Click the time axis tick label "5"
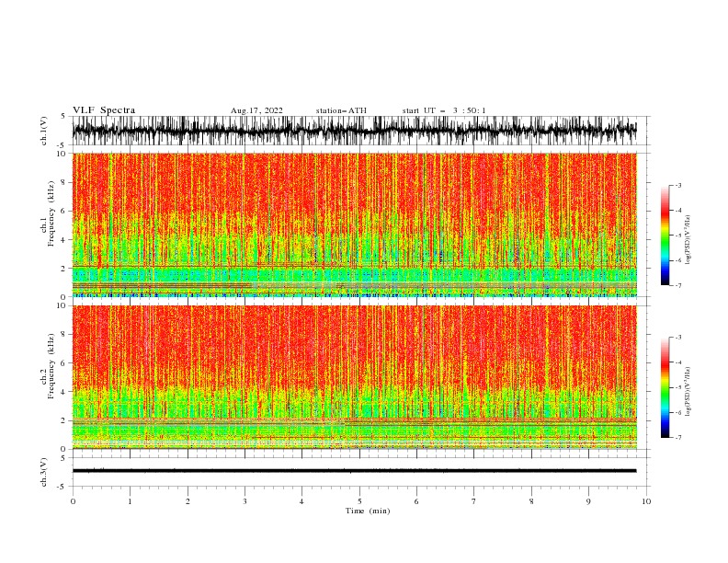This screenshot has width=728, height=563. [x=359, y=501]
